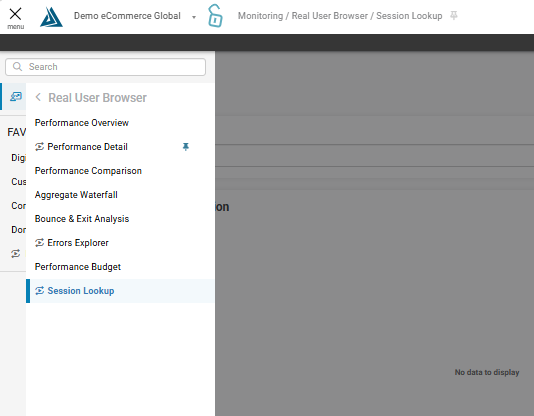Viewport: 534px width, 416px height.
Task: Go back using Real User Browser chevron
Action: (x=38, y=97)
